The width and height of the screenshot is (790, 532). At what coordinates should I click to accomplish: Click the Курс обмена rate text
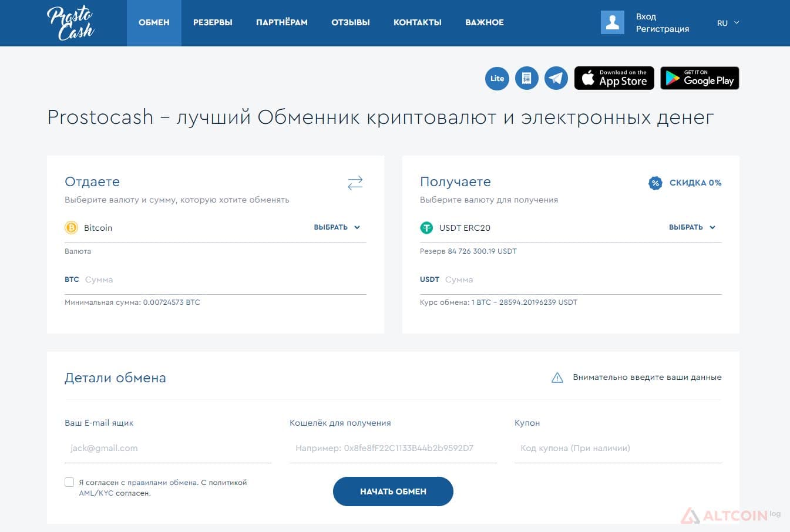click(x=499, y=302)
